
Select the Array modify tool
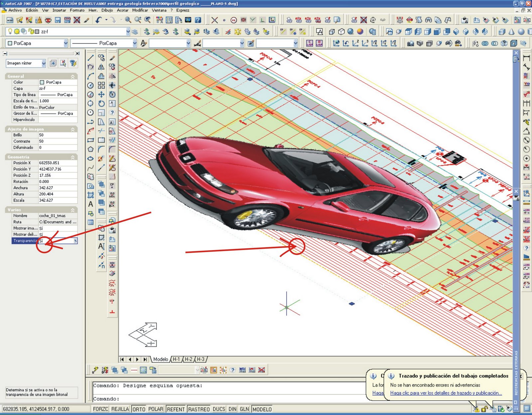(101, 85)
